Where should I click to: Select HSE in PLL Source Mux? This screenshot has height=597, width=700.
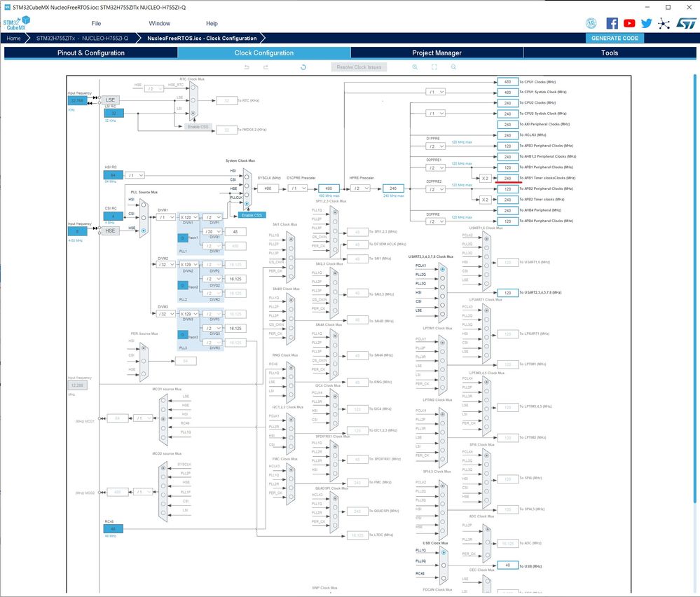(144, 231)
